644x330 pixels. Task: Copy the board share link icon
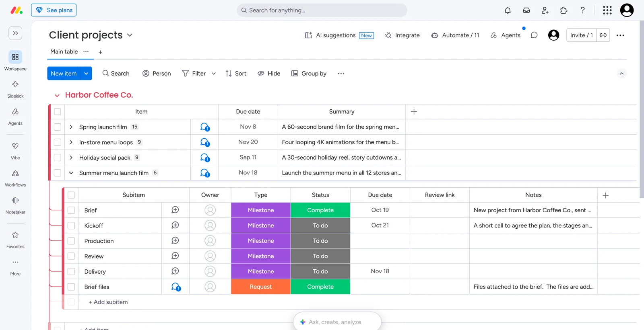tap(603, 35)
